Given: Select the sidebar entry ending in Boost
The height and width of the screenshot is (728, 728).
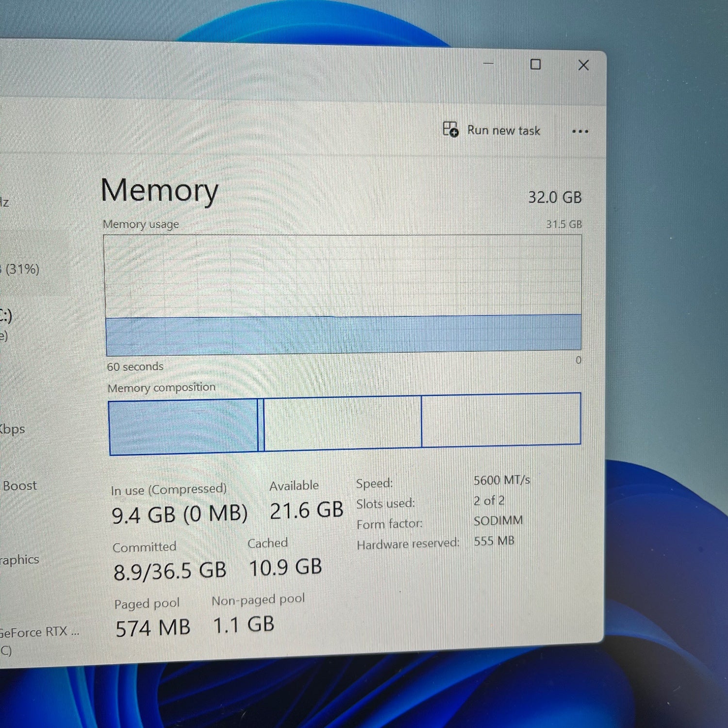Looking at the screenshot, I should point(19,486).
